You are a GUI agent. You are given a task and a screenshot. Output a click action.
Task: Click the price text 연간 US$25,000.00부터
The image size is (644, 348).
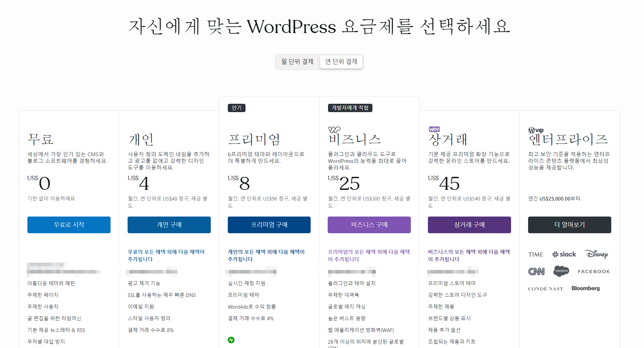[554, 199]
